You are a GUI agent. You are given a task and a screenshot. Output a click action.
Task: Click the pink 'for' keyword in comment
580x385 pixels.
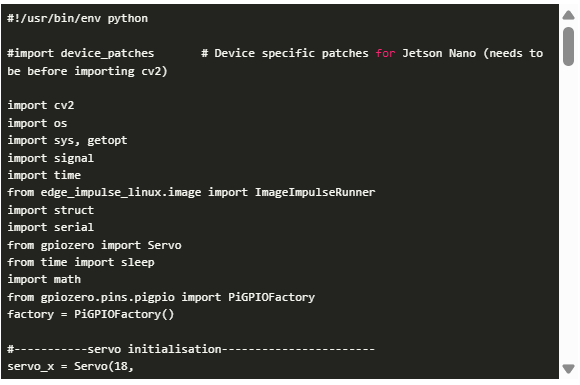point(385,53)
